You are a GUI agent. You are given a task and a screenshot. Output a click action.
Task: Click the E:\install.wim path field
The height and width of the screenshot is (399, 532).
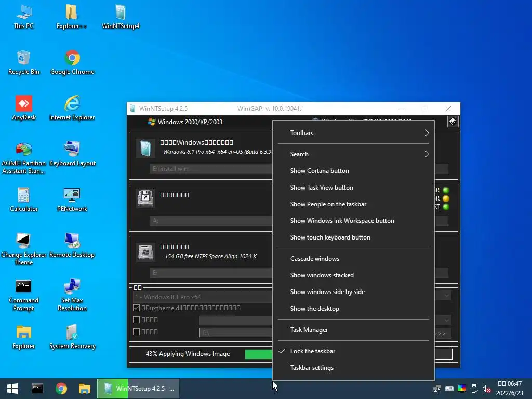tap(211, 169)
